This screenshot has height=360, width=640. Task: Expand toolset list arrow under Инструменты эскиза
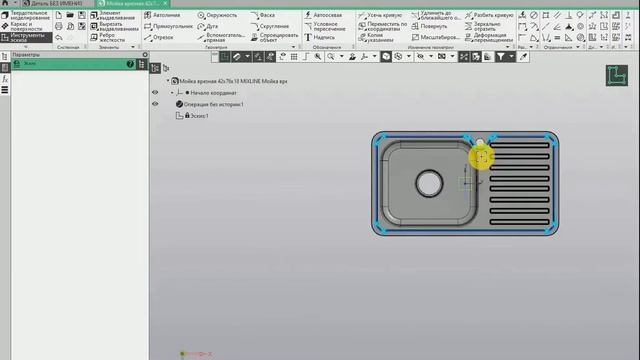click(26, 47)
